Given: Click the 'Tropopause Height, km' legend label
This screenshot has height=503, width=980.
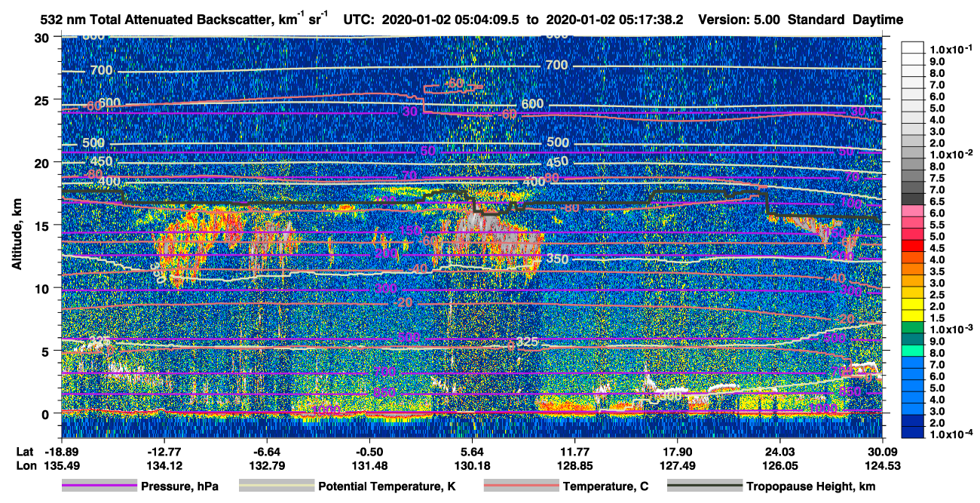Looking at the screenshot, I should click(811, 487).
